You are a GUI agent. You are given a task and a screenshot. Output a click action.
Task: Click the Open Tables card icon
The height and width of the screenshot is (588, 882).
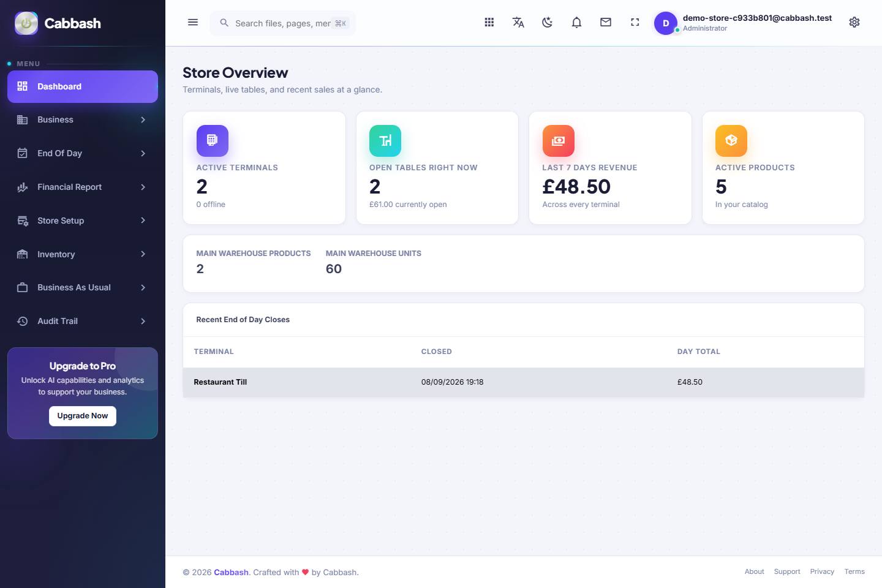(385, 141)
